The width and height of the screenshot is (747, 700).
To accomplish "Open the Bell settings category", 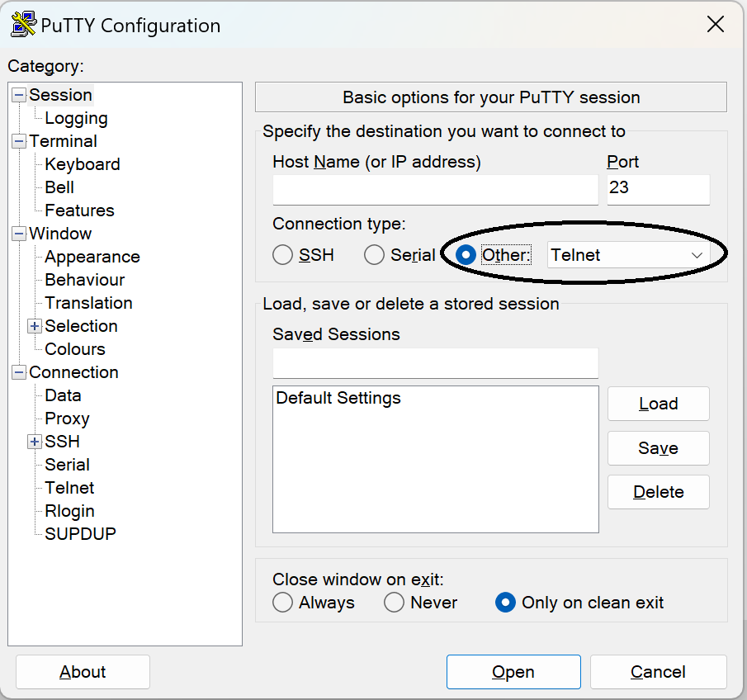I will [59, 187].
